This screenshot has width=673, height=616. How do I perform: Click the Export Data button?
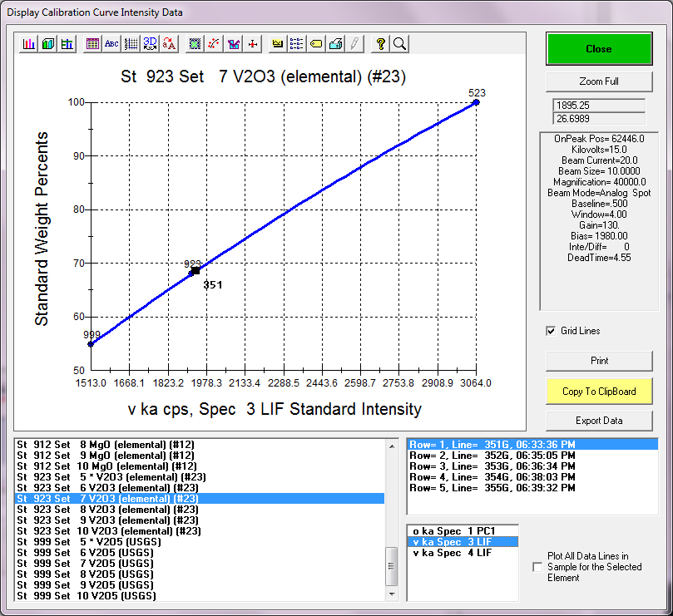[x=599, y=421]
